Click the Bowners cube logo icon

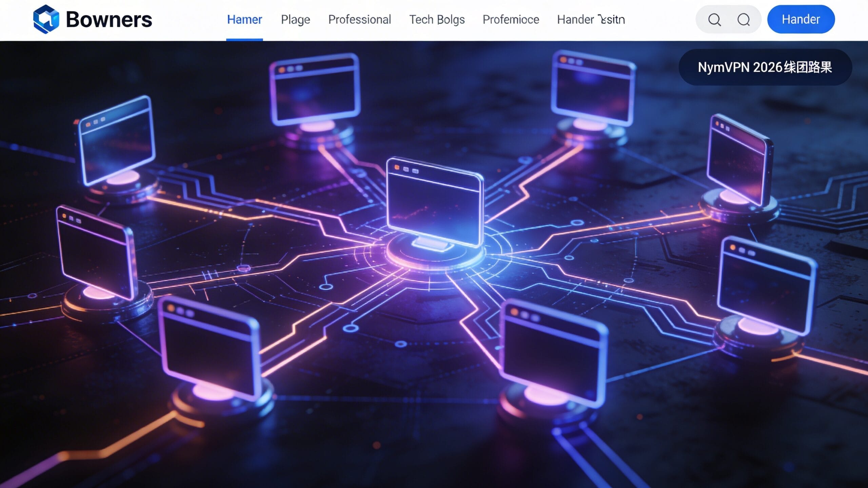click(x=46, y=19)
